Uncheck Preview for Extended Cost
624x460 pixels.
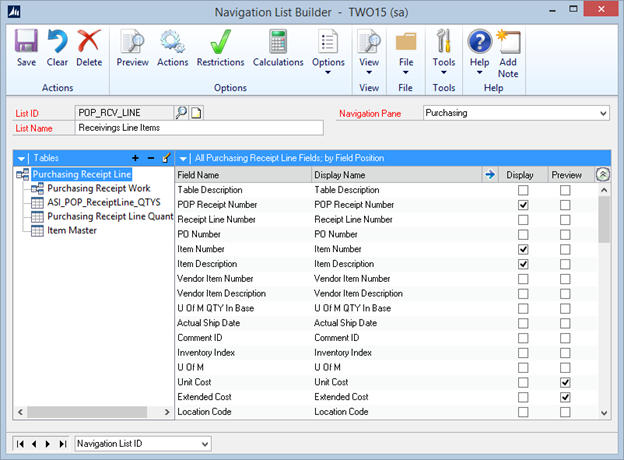[x=565, y=397]
